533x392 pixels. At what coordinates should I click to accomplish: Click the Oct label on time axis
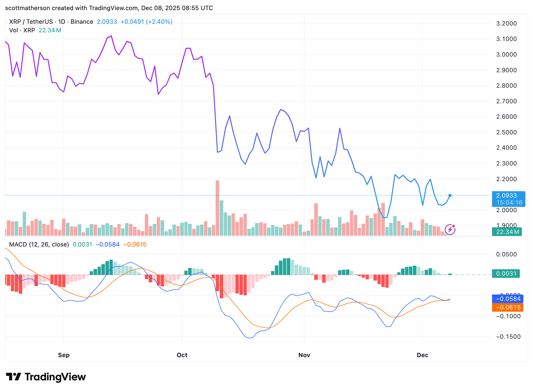point(182,355)
